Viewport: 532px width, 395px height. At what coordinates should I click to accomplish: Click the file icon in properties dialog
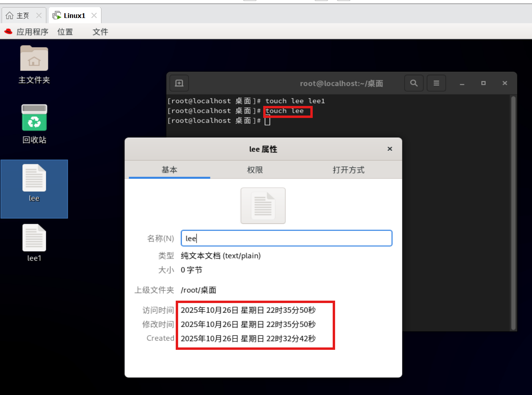point(263,205)
